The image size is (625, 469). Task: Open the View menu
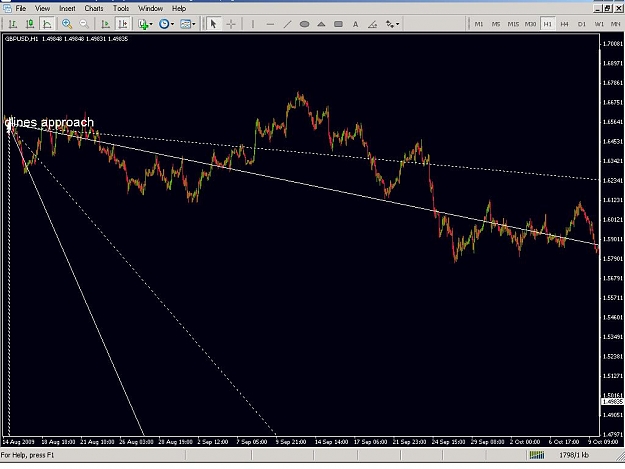click(42, 8)
